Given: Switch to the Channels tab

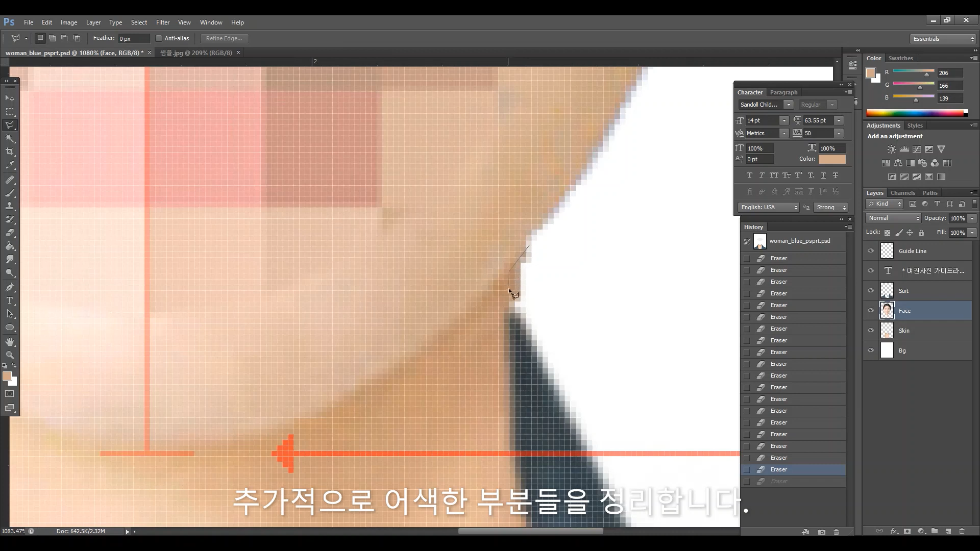Looking at the screenshot, I should (902, 193).
